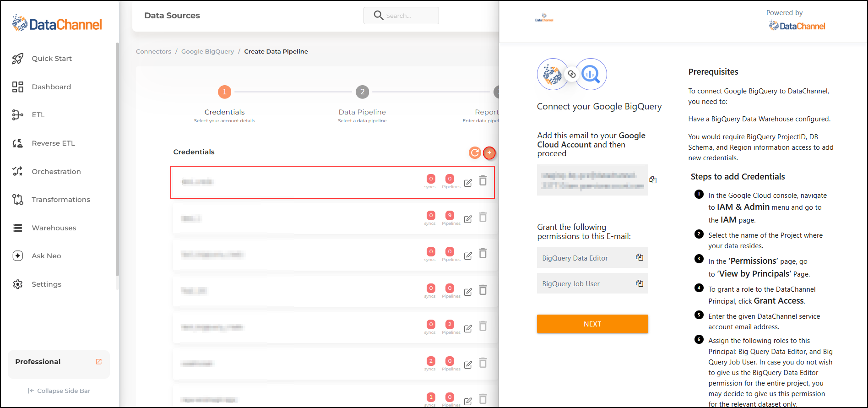Click the sidebar vertical scrollbar
This screenshot has width=868, height=408.
[x=117, y=159]
